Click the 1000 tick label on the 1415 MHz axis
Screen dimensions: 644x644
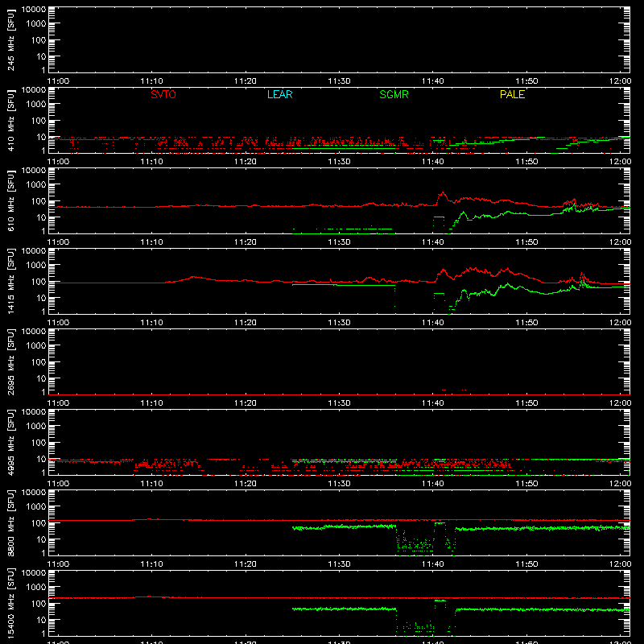(36, 266)
